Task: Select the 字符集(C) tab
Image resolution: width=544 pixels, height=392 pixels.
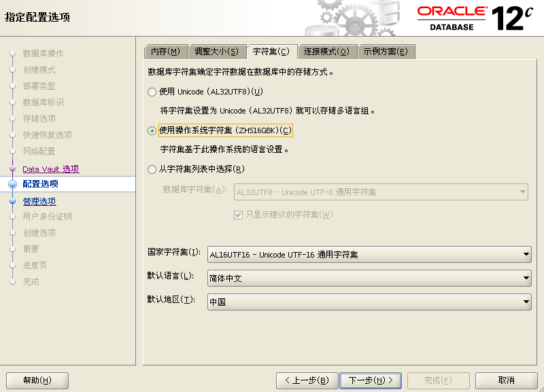Action: (x=271, y=52)
